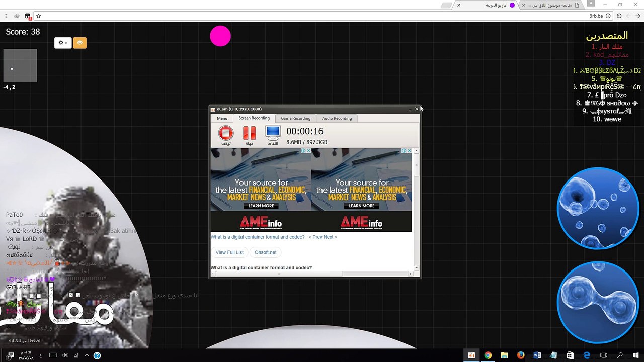Select leaderboard entry '10. wewe'
Image resolution: width=644 pixels, height=362 pixels.
point(607,119)
